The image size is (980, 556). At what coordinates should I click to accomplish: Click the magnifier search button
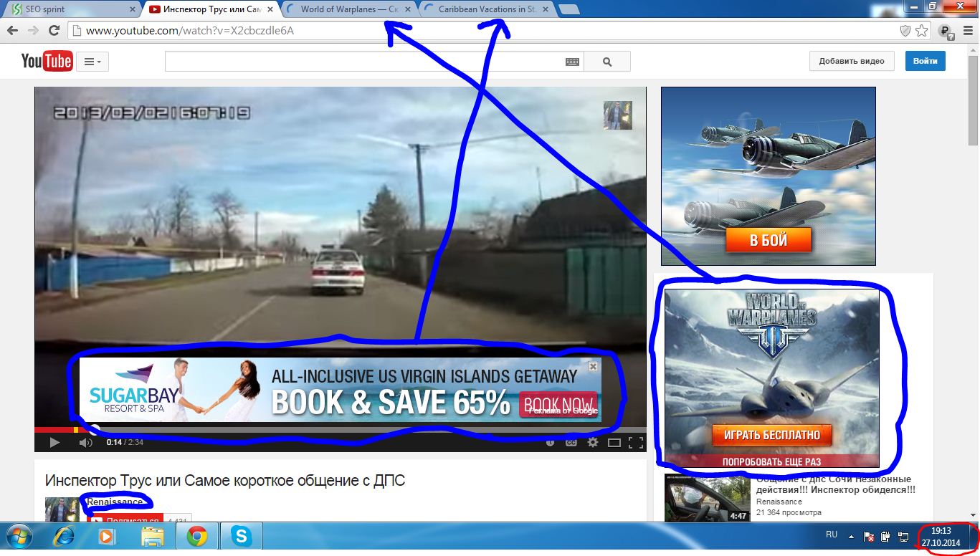pos(607,62)
